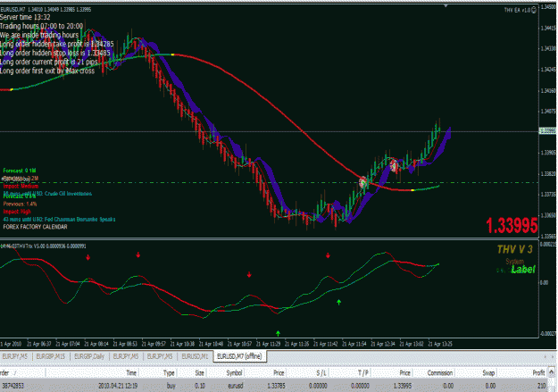
Task: Click the 1.33995 current price table cell
Action: coord(403,386)
